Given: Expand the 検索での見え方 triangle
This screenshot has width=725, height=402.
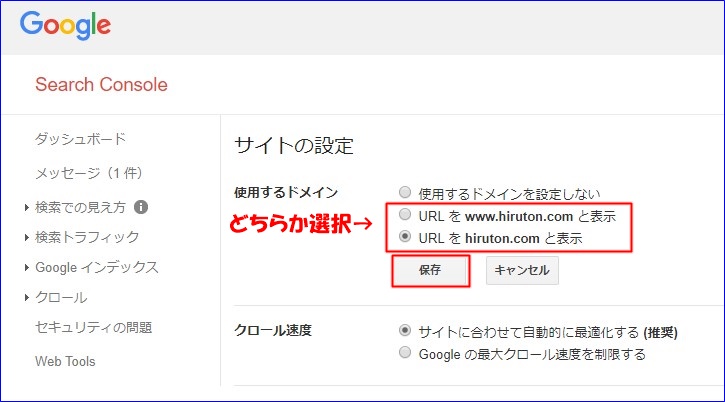Looking at the screenshot, I should (27, 208).
